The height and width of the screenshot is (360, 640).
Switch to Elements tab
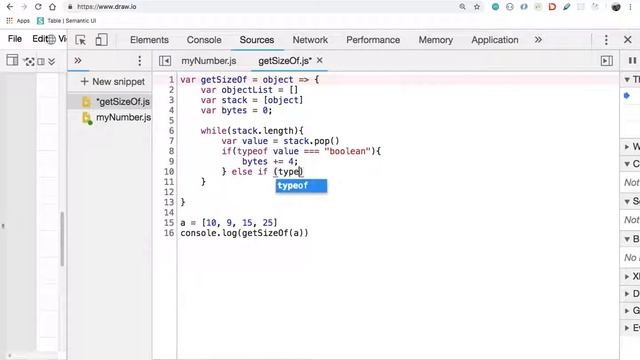(149, 40)
